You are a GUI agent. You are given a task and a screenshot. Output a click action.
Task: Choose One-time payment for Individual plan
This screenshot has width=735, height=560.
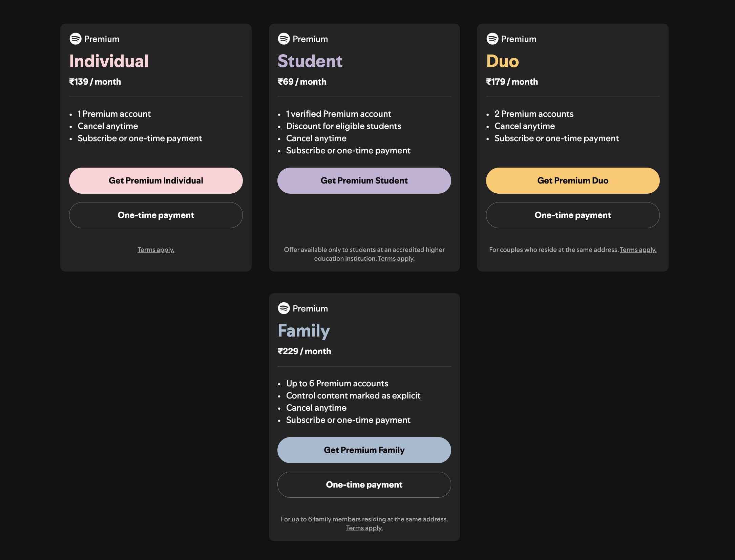156,215
